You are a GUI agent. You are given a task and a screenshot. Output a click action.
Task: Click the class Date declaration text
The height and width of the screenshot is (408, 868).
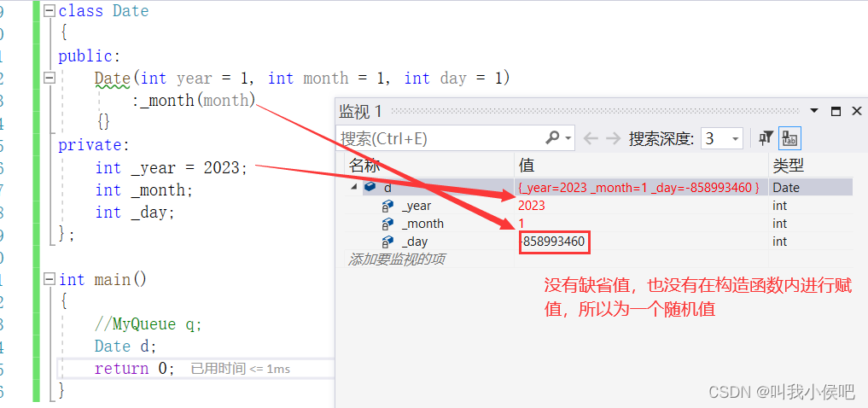(x=103, y=11)
